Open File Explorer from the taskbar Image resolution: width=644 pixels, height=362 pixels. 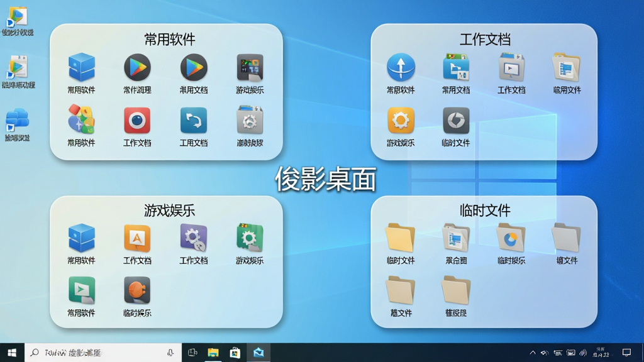[x=213, y=353]
